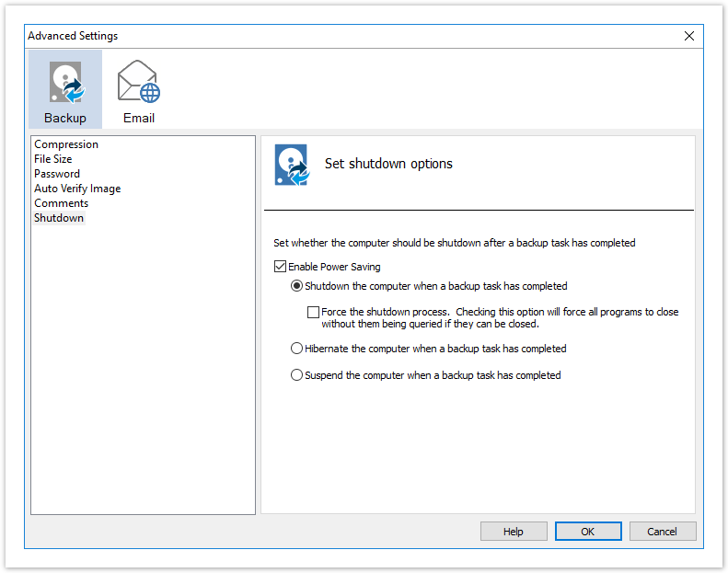Viewport: 728px width, 573px height.
Task: Close the Advanced Settings window
Action: click(x=689, y=36)
